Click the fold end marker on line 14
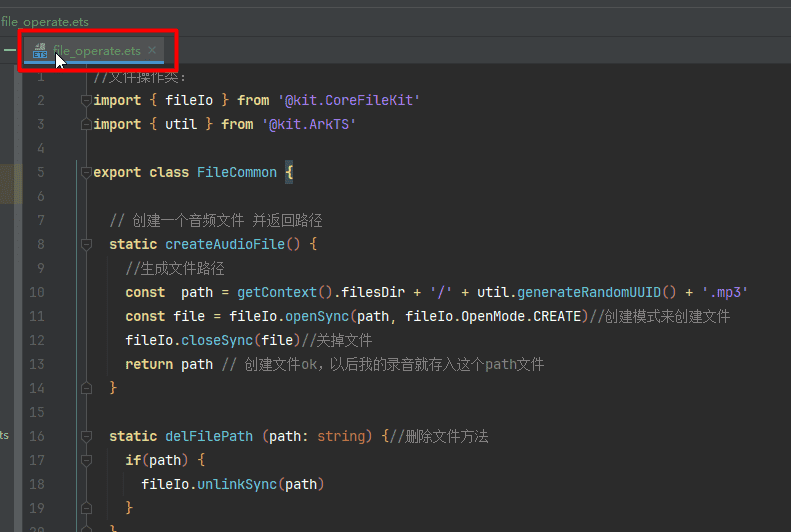This screenshot has height=532, width=791. click(86, 388)
